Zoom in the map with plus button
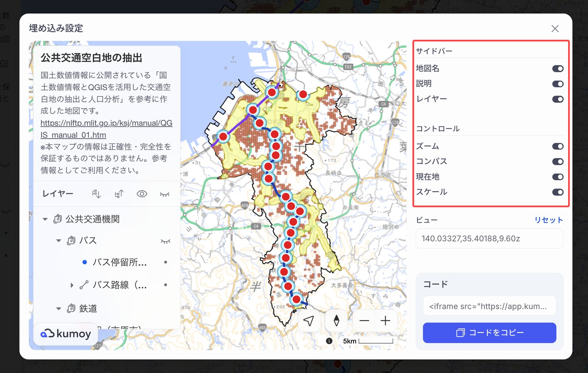 (385, 321)
